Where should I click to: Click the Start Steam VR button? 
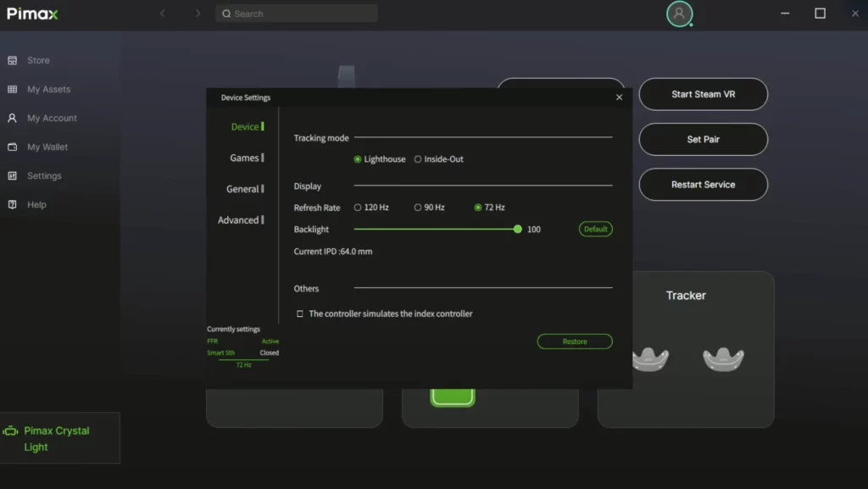tap(703, 94)
